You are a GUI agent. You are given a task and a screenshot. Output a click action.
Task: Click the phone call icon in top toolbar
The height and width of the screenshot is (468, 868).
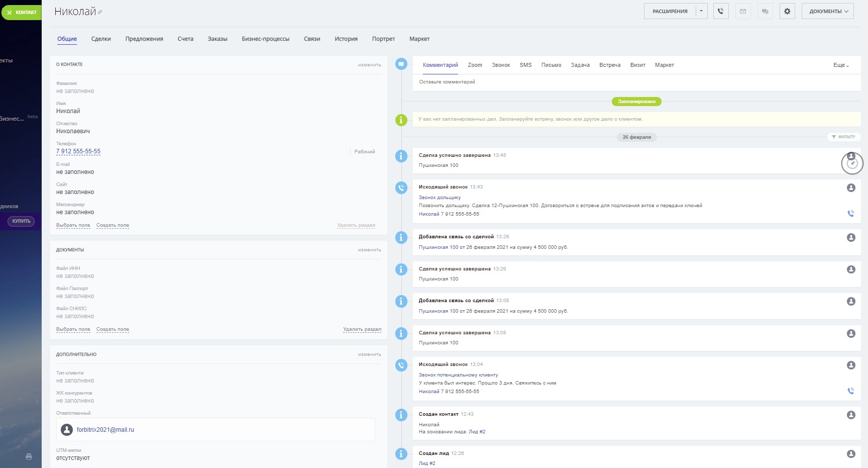(x=720, y=11)
